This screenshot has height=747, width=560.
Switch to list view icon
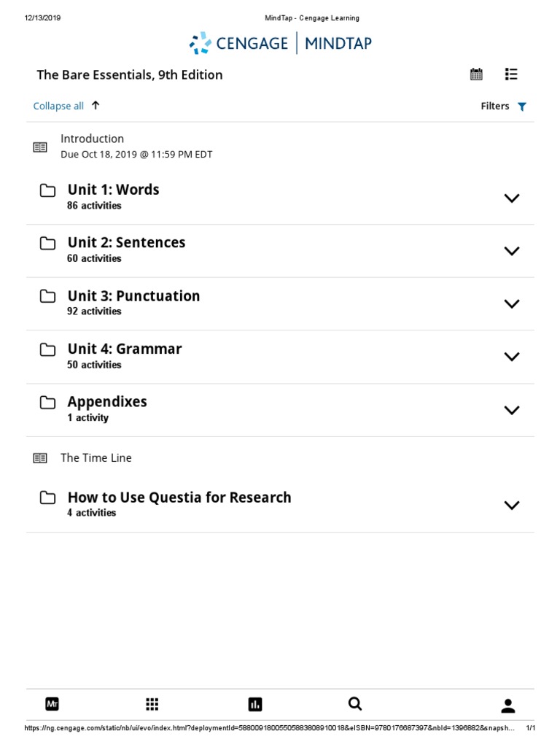[511, 74]
